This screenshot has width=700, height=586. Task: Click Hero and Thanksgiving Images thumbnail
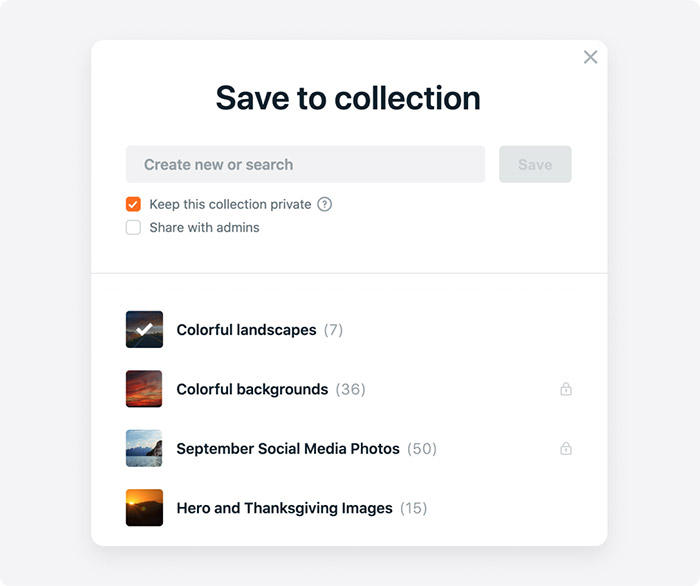[x=144, y=507]
